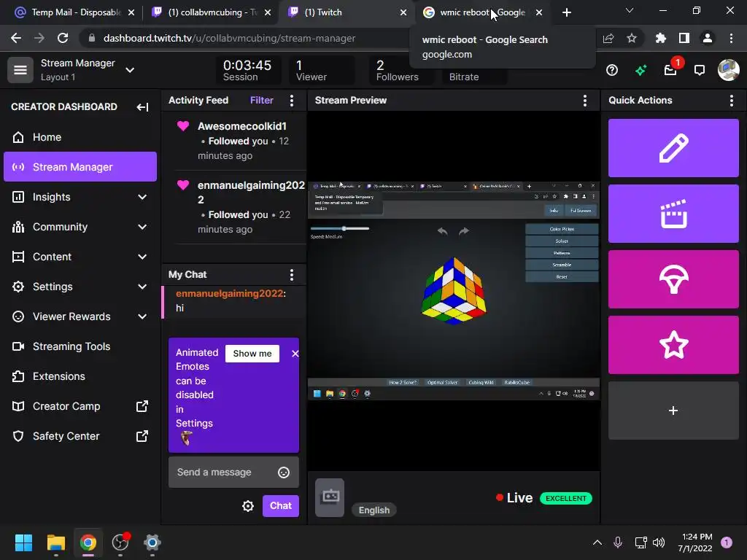Toggle Chrome side panel icon

click(x=684, y=38)
